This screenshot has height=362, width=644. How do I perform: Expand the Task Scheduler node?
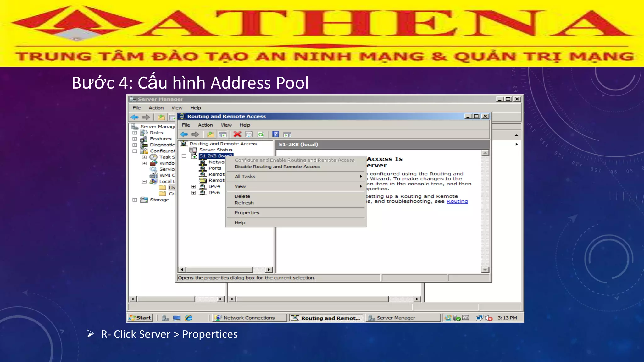[144, 157]
